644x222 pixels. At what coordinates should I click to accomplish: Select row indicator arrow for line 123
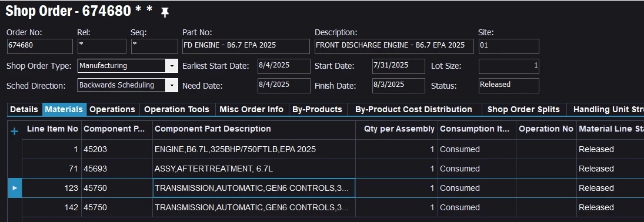pos(15,188)
